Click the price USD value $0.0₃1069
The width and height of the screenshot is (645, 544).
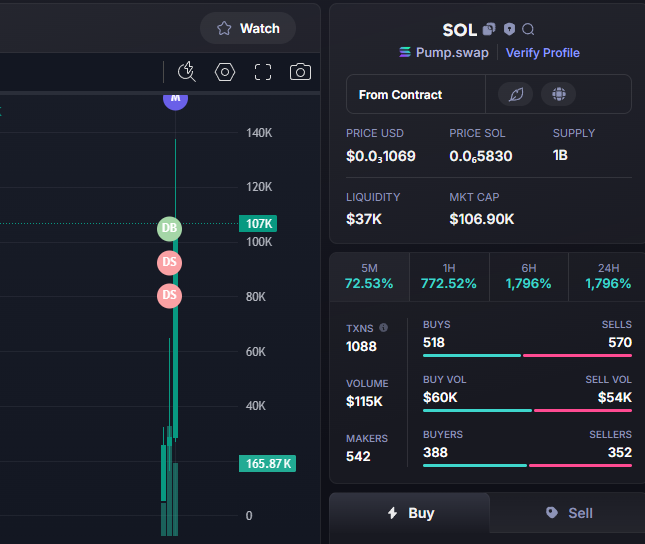(x=381, y=156)
